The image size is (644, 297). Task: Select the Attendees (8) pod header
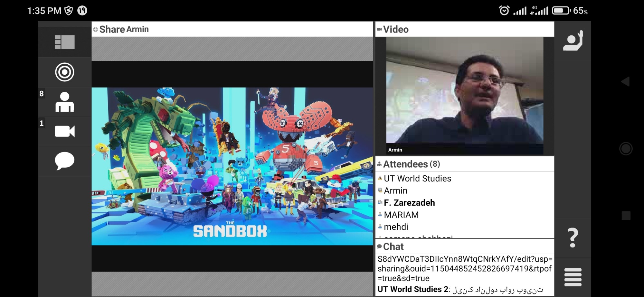pos(465,164)
